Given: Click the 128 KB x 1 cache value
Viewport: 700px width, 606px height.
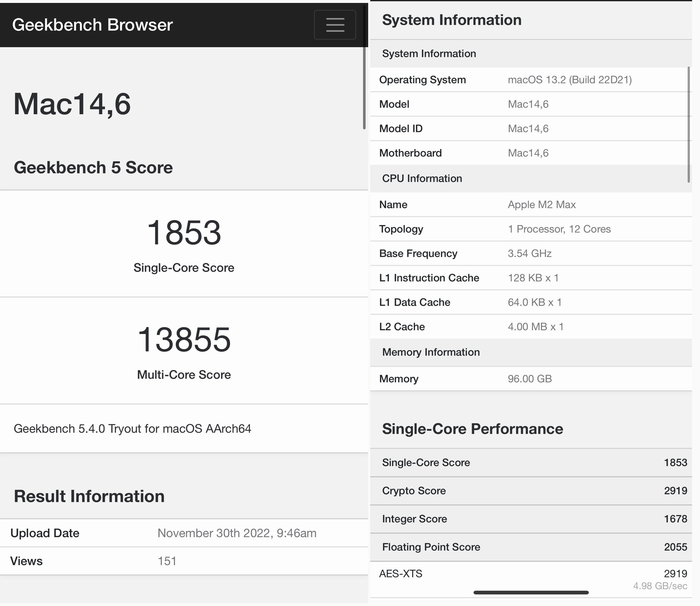Looking at the screenshot, I should click(x=533, y=278).
